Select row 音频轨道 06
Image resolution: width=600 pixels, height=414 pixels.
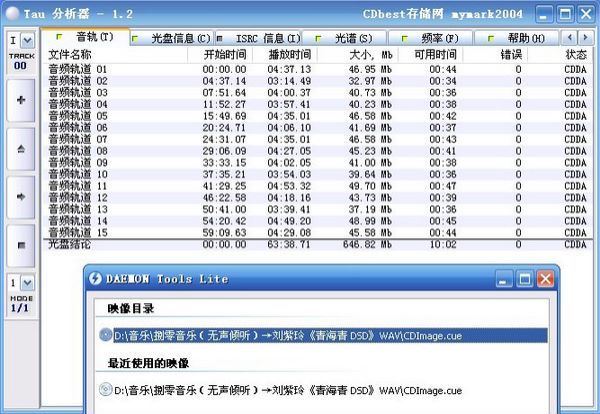[x=318, y=128]
